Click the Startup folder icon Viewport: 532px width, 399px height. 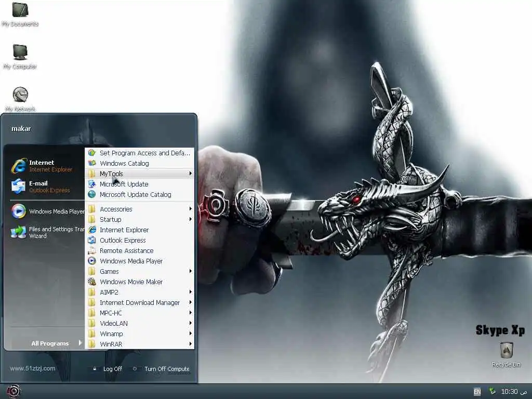coord(92,220)
